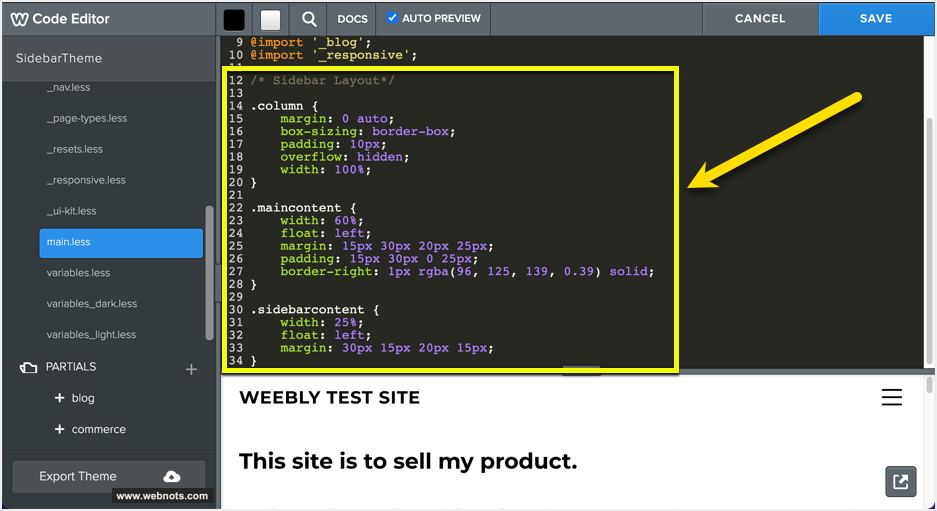937x511 pixels.
Task: Add a new partial with plus icon
Action: 191,369
